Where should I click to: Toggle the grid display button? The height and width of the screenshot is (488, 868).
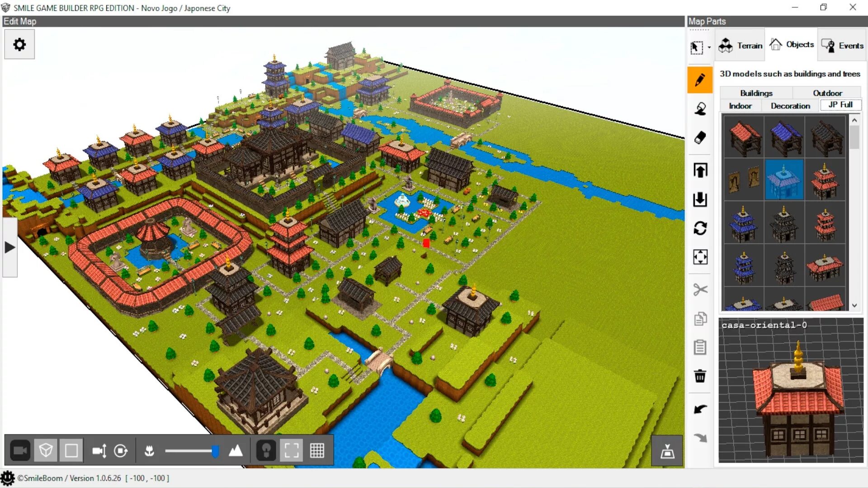317,450
